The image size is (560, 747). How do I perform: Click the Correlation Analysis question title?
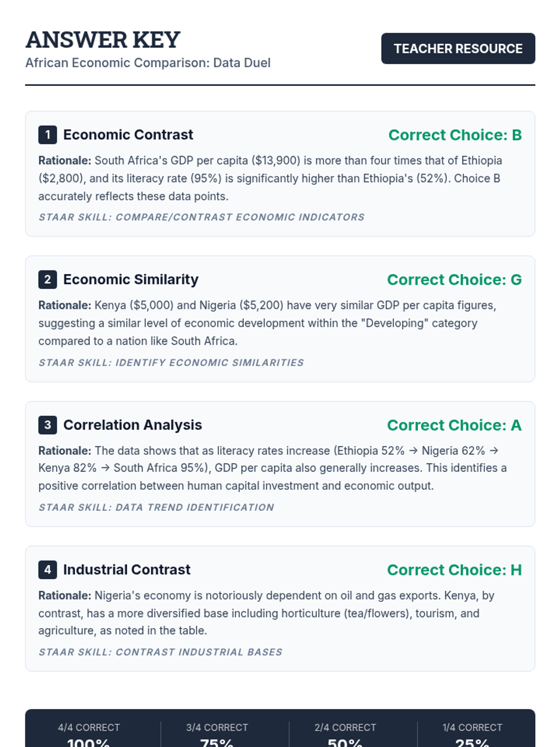pyautogui.click(x=133, y=425)
